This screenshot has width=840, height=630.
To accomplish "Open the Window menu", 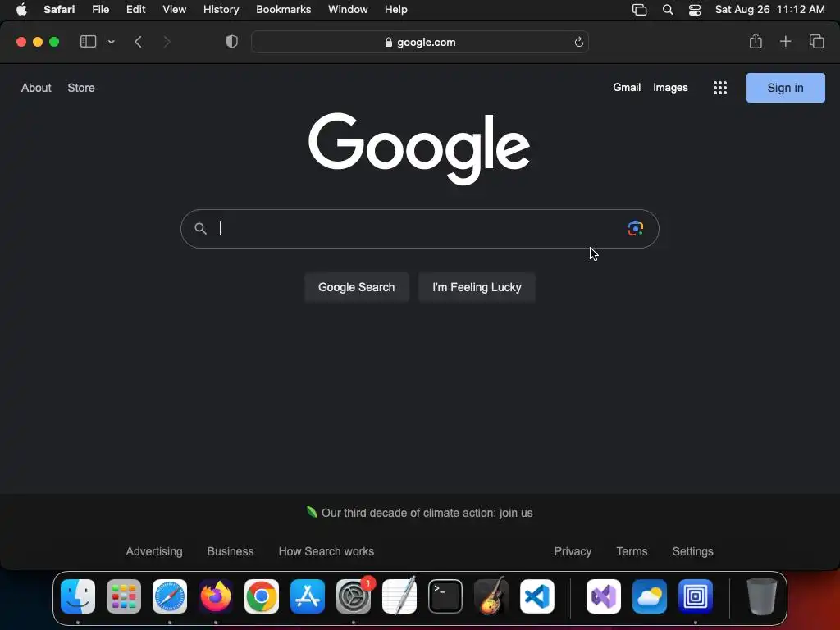I will tap(348, 10).
